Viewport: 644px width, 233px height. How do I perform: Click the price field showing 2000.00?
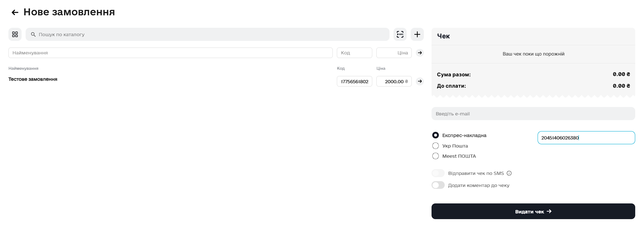click(x=393, y=81)
